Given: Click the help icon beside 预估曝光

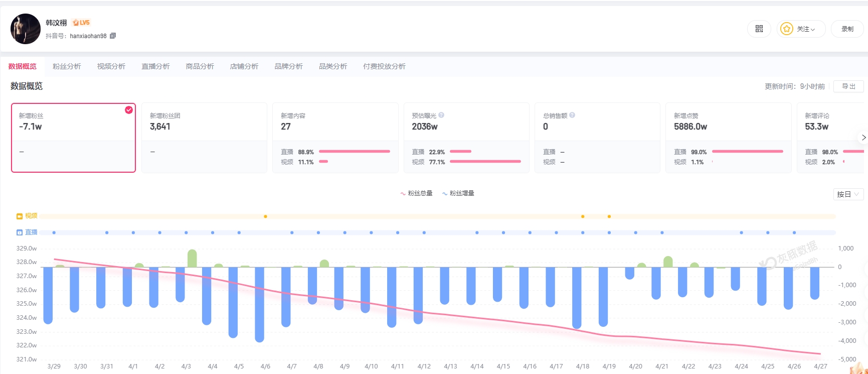Looking at the screenshot, I should pyautogui.click(x=441, y=115).
